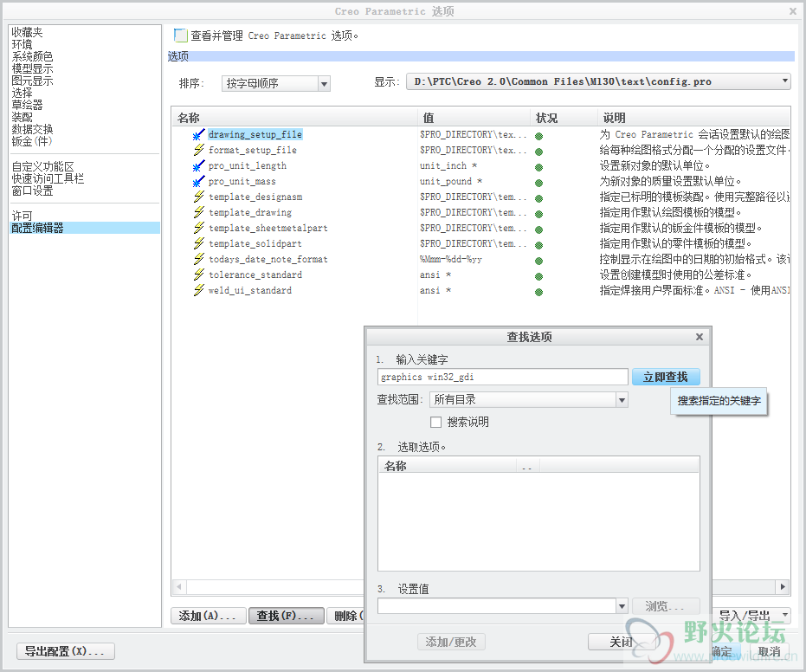This screenshot has height=672, width=806.
Task: Click the green status dot for pro_unit_length
Action: click(538, 167)
